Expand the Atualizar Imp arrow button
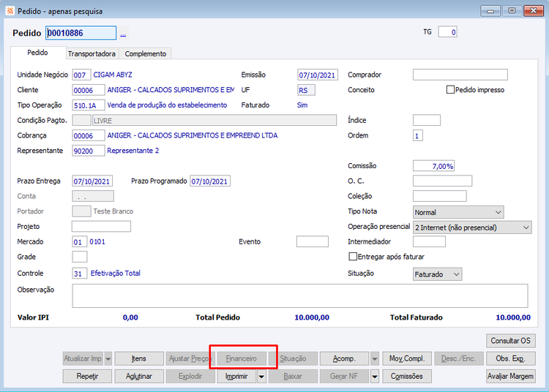 tap(108, 359)
